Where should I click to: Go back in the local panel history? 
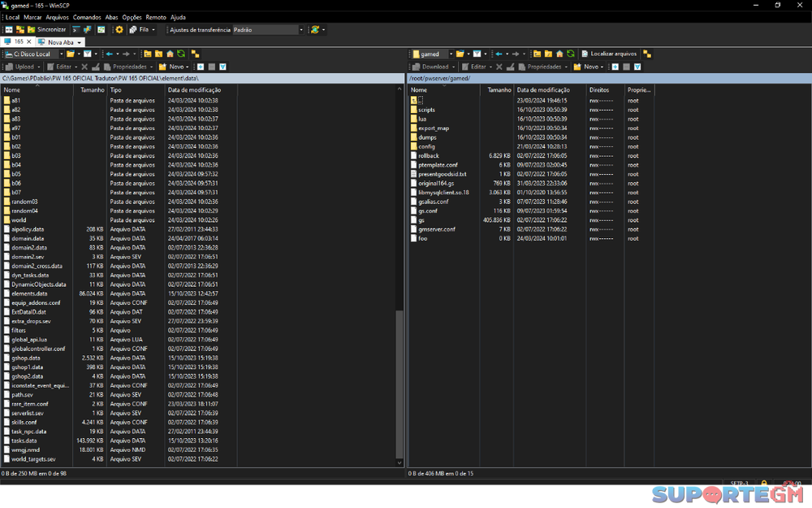110,54
